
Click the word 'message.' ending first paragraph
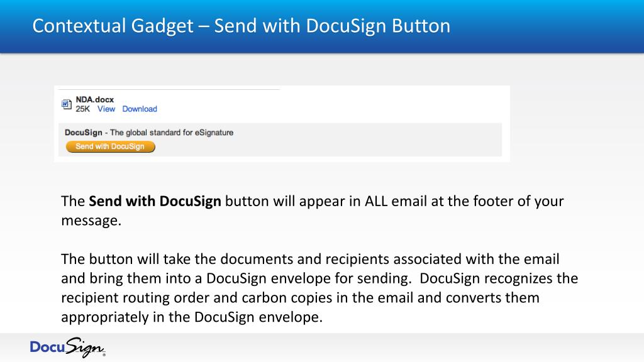pyautogui.click(x=91, y=221)
